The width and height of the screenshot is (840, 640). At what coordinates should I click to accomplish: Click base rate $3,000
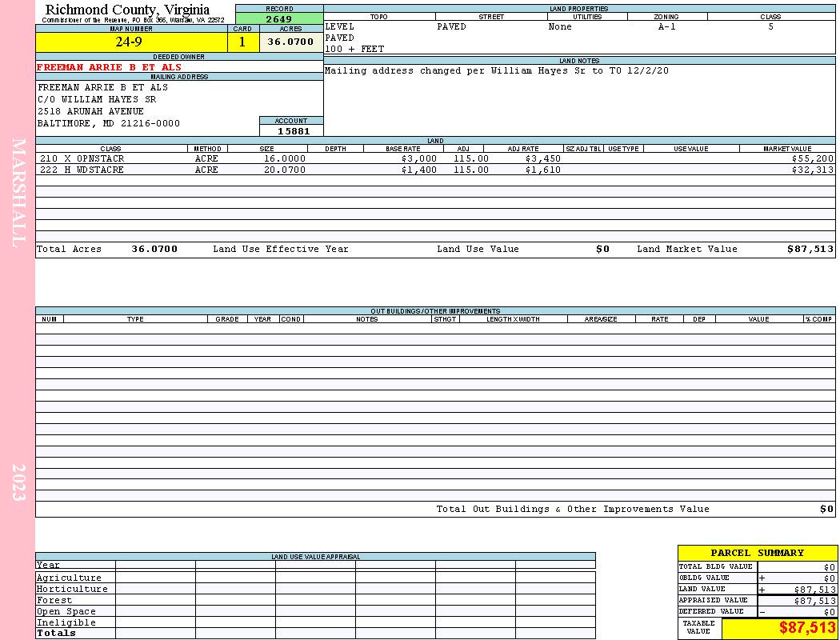[x=419, y=159]
